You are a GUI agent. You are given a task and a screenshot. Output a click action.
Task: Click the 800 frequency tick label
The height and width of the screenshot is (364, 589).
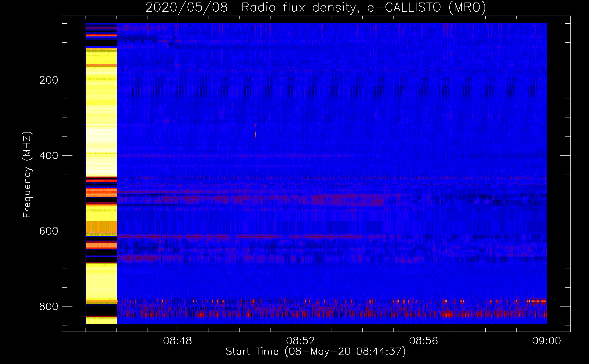point(48,306)
